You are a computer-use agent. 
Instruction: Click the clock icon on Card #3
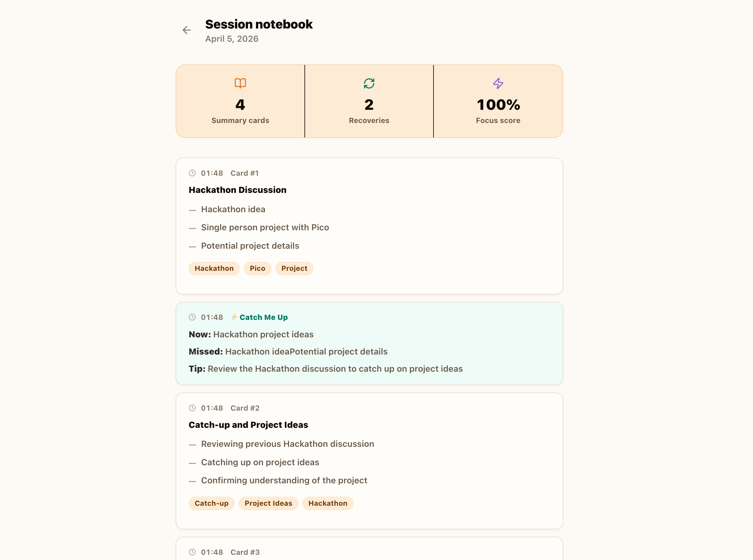(x=192, y=552)
